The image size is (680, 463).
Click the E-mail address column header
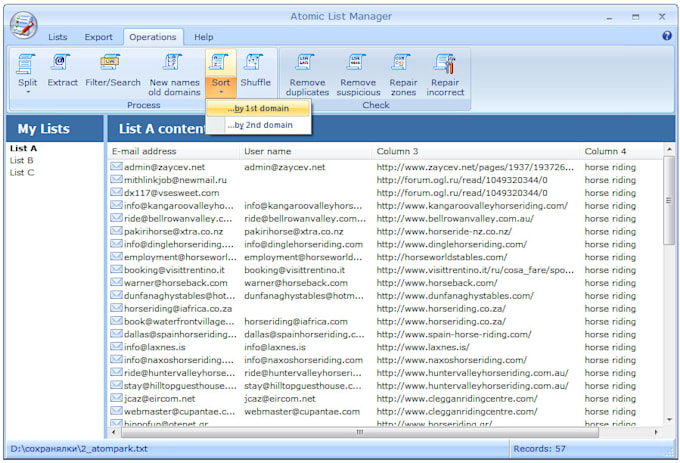point(145,151)
